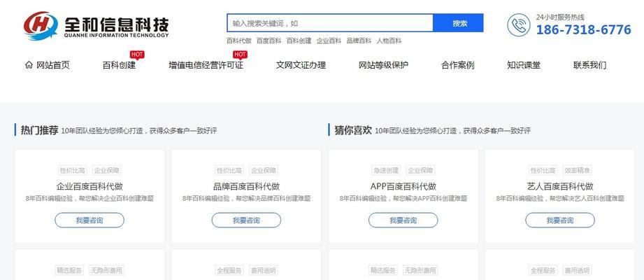Viewport: 644px width, 280px height.
Task: Click the phone hotline icon
Action: point(518,25)
